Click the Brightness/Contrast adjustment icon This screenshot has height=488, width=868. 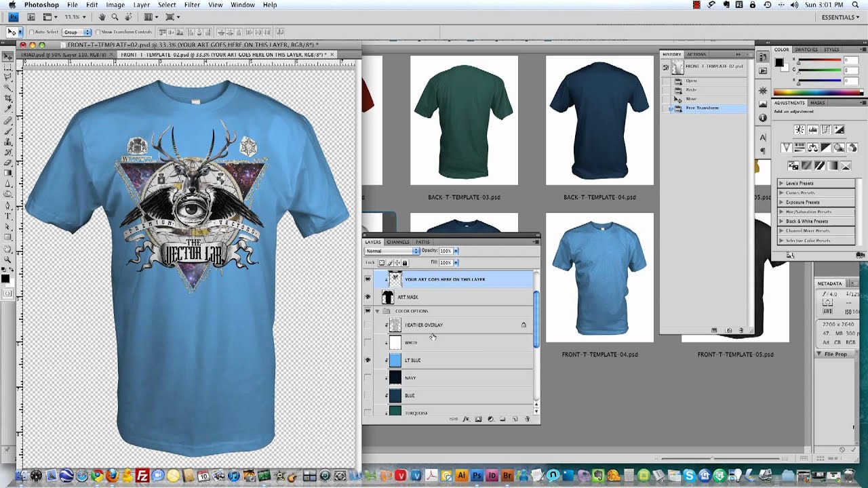point(800,129)
